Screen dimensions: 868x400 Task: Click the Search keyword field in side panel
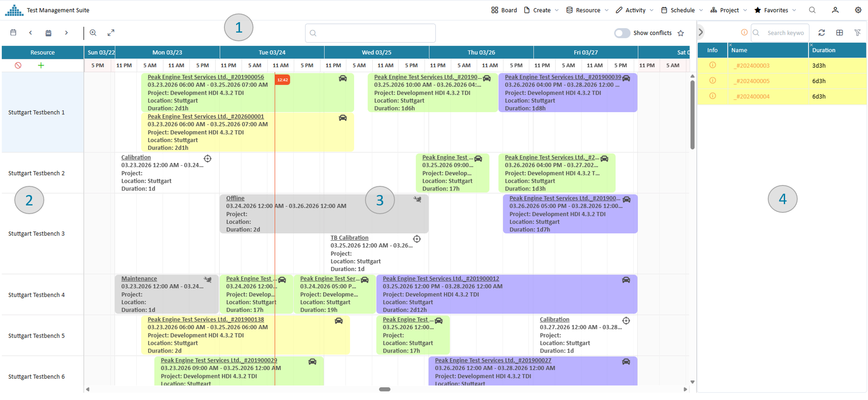click(780, 33)
